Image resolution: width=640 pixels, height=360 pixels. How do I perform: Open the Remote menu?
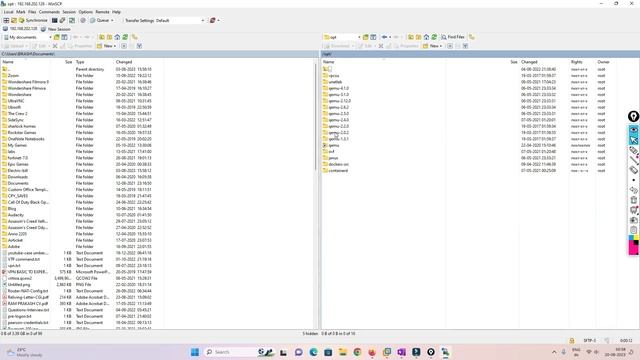(102, 12)
